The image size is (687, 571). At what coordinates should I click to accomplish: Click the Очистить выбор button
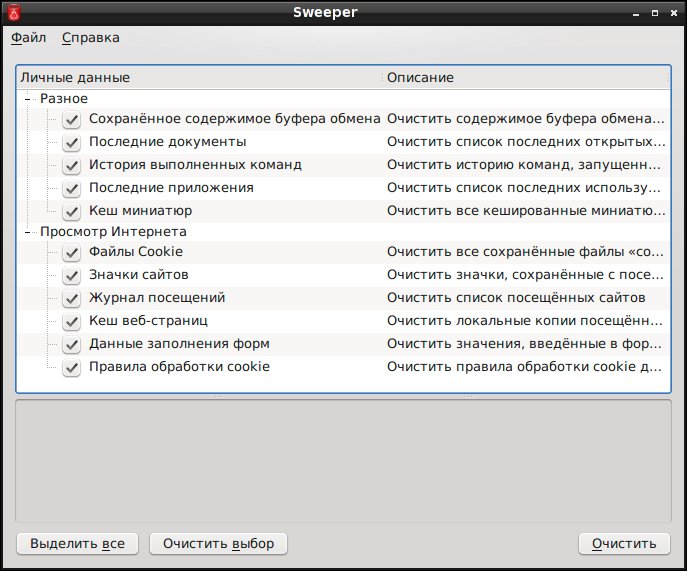219,544
